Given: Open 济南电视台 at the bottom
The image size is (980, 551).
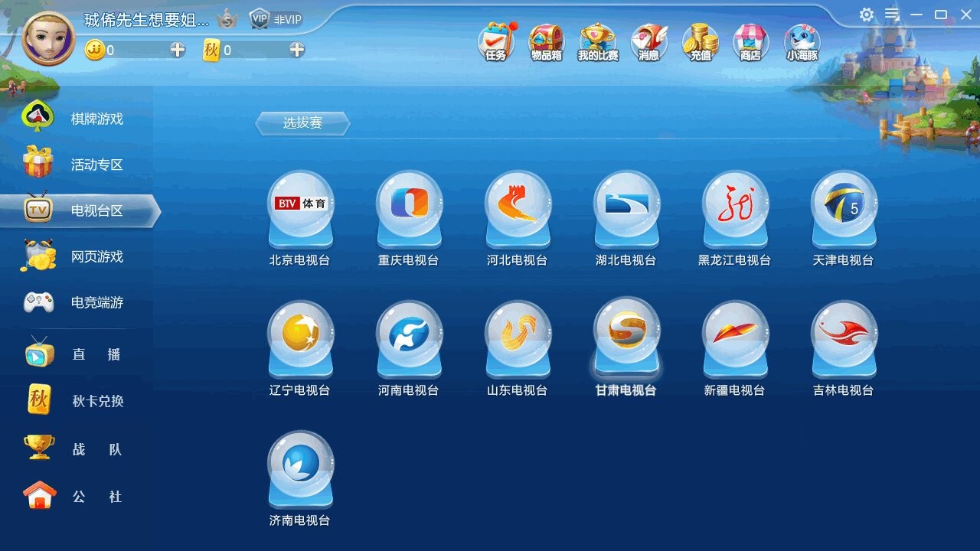Looking at the screenshot, I should tap(300, 465).
